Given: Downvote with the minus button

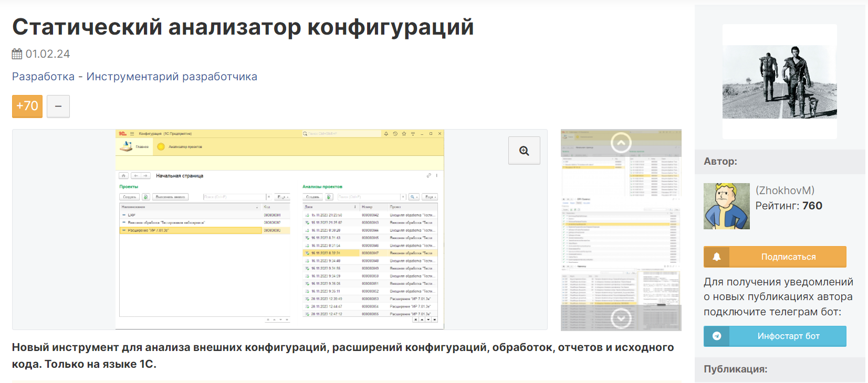Looking at the screenshot, I should 58,106.
